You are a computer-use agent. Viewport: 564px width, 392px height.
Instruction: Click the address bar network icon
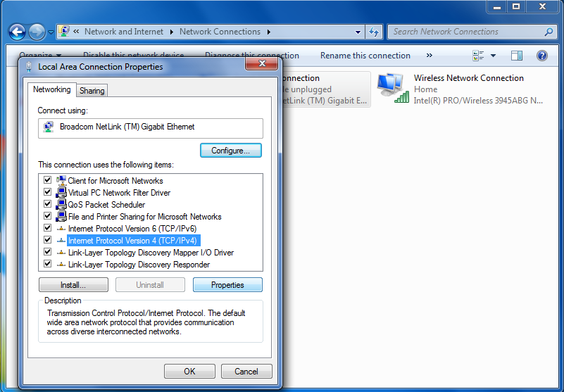click(x=64, y=31)
